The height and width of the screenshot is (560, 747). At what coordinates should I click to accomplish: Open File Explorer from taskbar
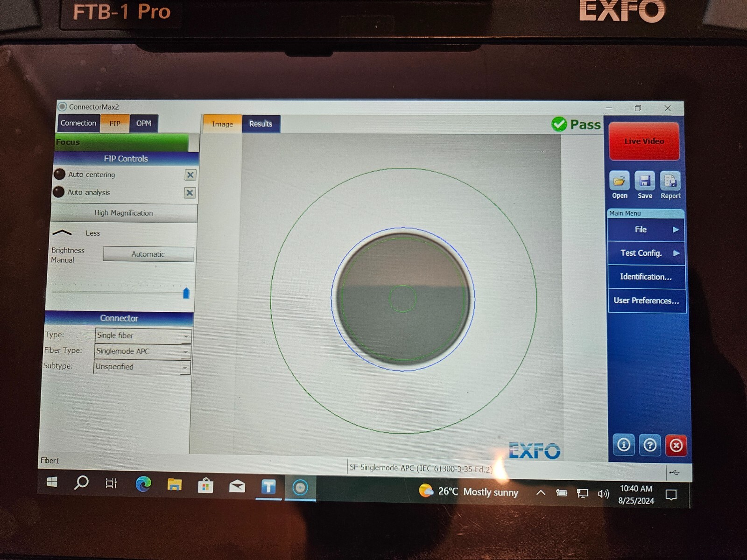174,485
